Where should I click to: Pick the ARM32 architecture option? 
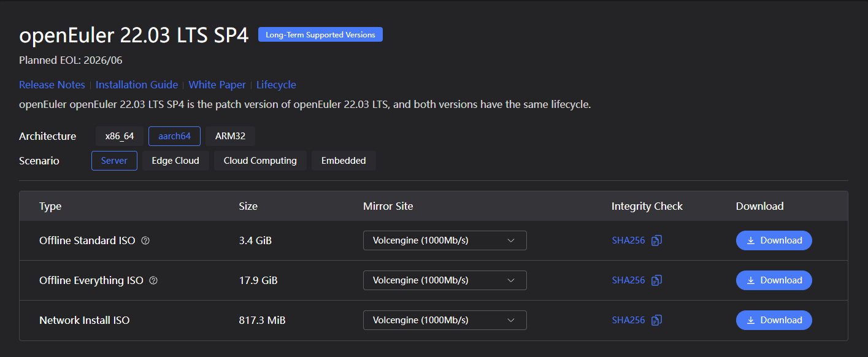point(230,136)
